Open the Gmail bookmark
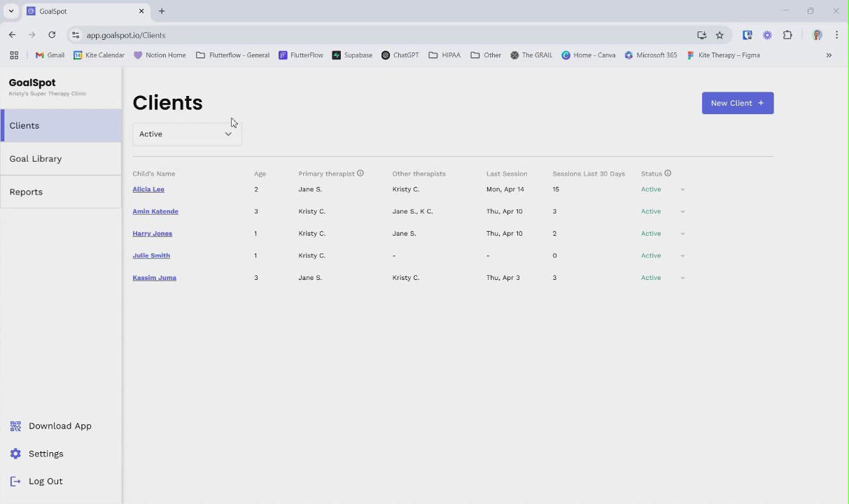The height and width of the screenshot is (504, 849). coord(50,55)
